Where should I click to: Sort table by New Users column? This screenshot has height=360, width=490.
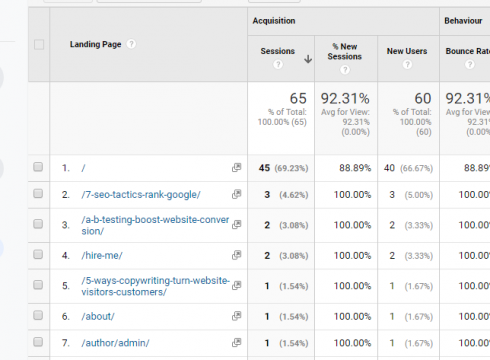click(x=407, y=51)
